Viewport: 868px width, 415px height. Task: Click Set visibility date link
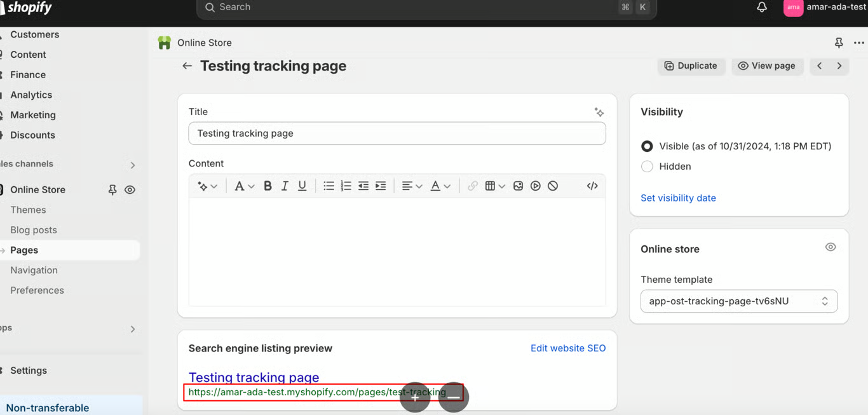click(678, 198)
